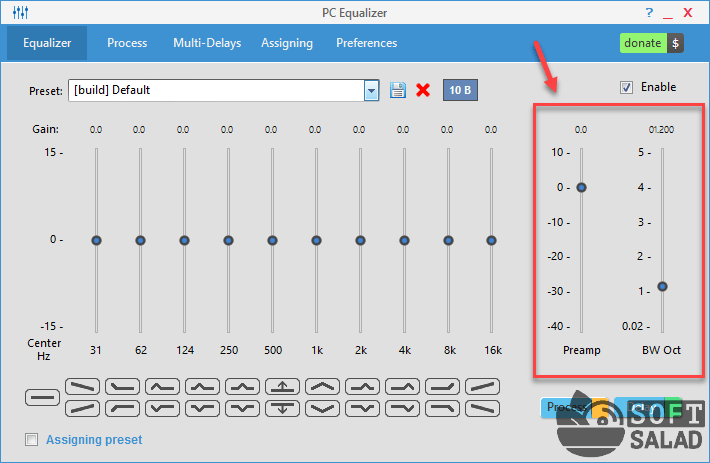Apply the wide dip EQ shape right of down-arrow
Image resolution: width=710 pixels, height=463 pixels.
point(322,409)
